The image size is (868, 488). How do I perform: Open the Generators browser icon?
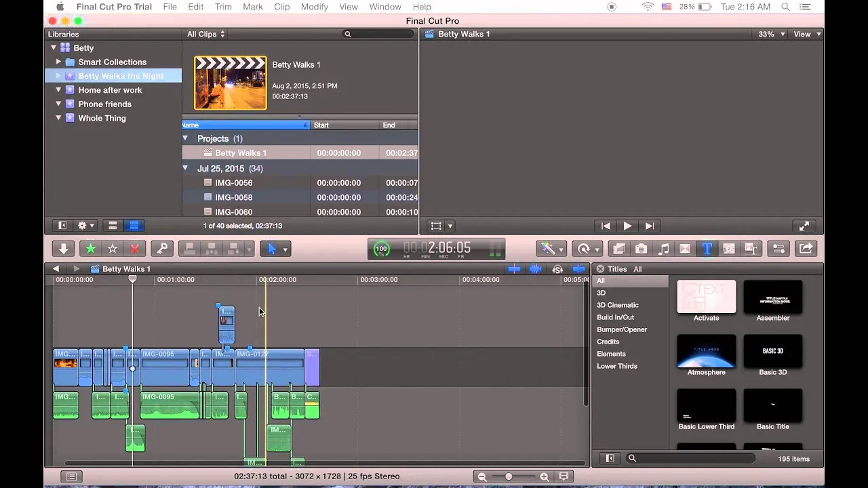click(x=729, y=249)
